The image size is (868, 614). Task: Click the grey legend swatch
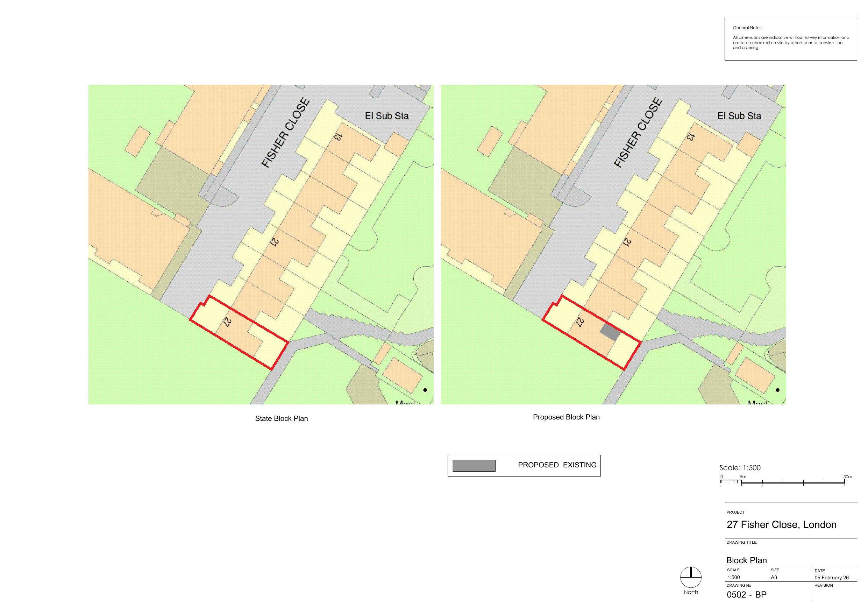click(474, 465)
